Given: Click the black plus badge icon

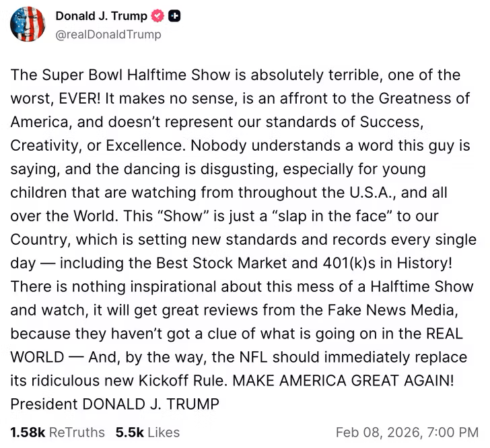Looking at the screenshot, I should (x=174, y=17).
